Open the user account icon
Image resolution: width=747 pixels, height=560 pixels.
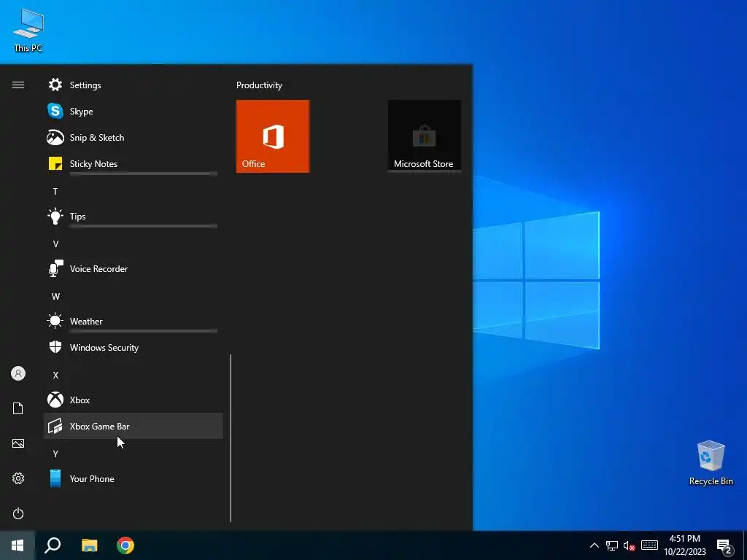[18, 374]
